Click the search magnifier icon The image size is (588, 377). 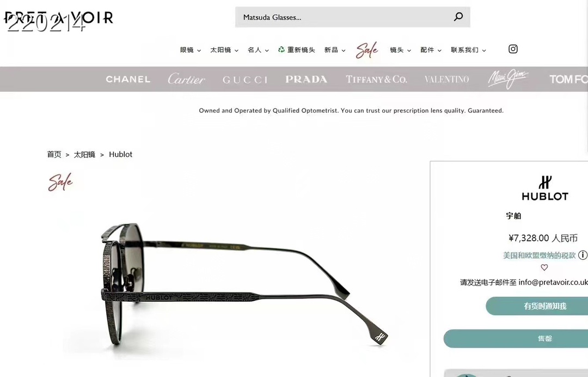point(458,16)
